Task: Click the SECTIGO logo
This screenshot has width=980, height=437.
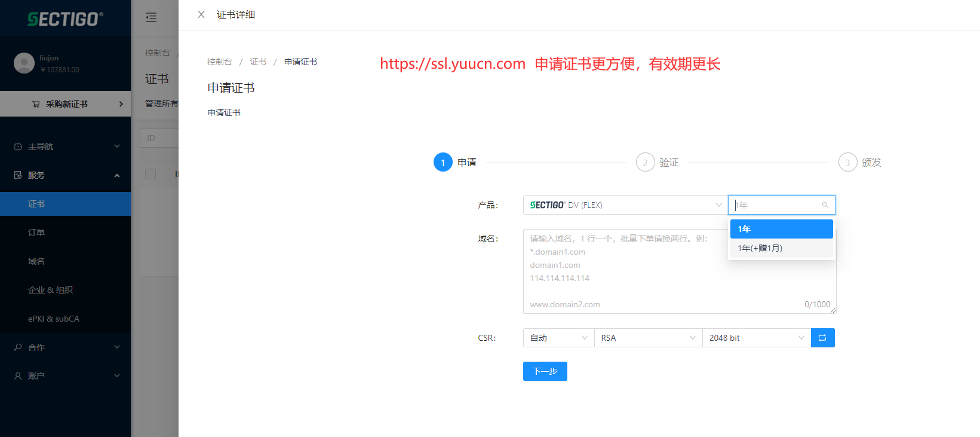Action: 65,19
